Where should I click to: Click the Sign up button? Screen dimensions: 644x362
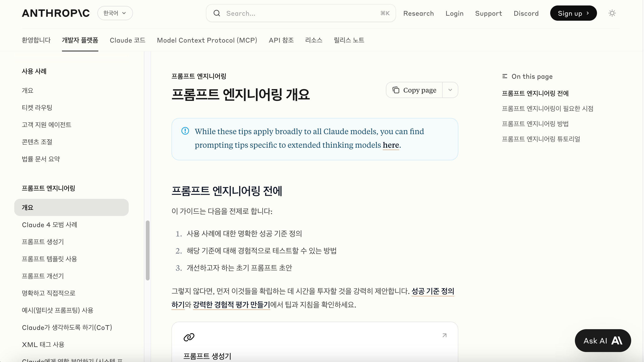coord(573,13)
